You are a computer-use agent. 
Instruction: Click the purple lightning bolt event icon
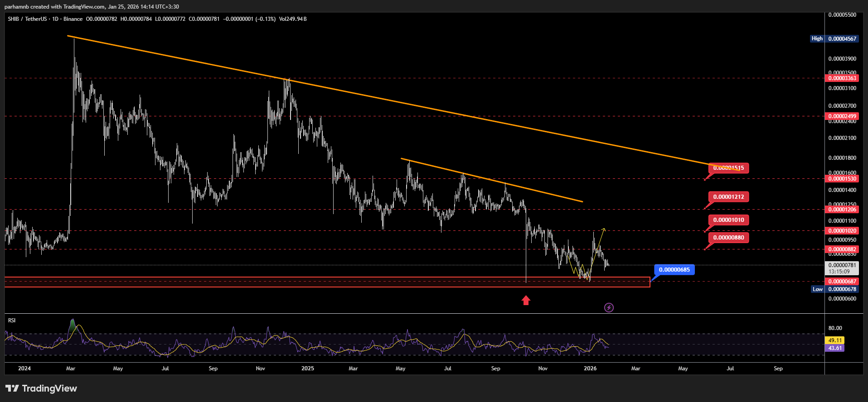[609, 308]
